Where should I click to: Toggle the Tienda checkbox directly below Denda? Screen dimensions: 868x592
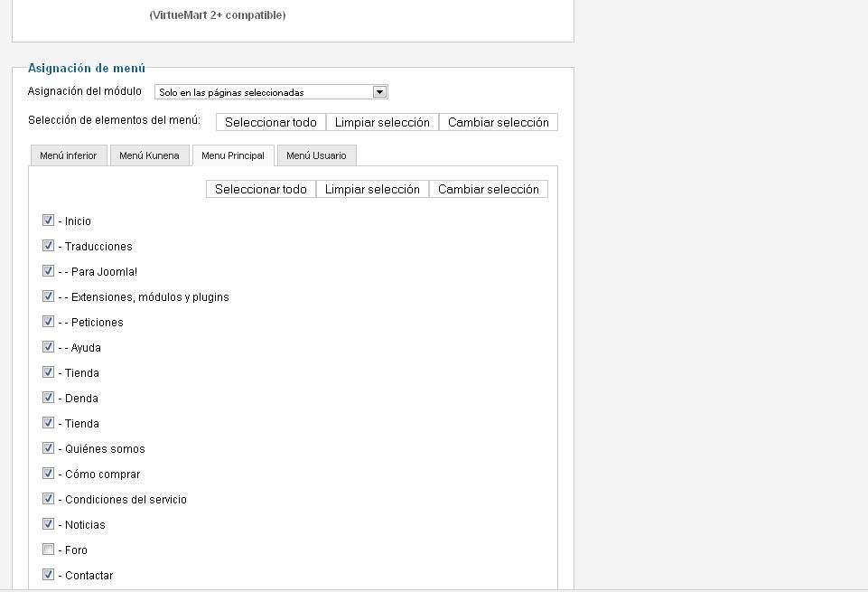click(48, 423)
